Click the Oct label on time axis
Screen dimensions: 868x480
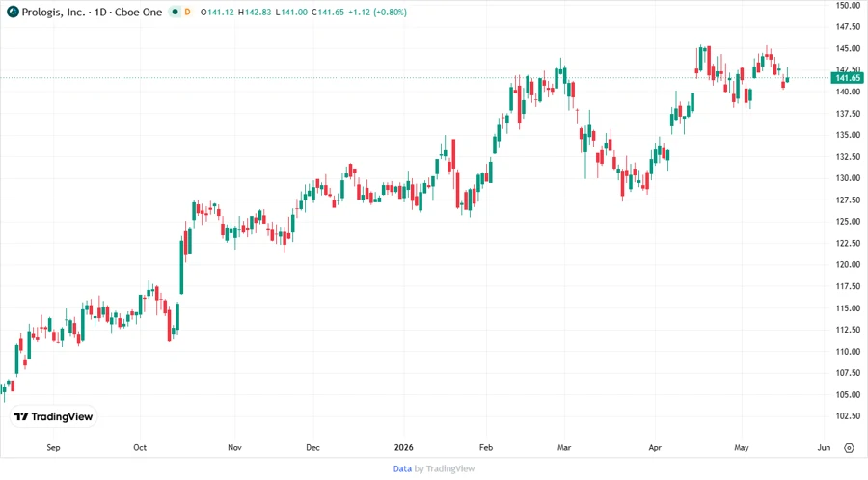(140, 447)
